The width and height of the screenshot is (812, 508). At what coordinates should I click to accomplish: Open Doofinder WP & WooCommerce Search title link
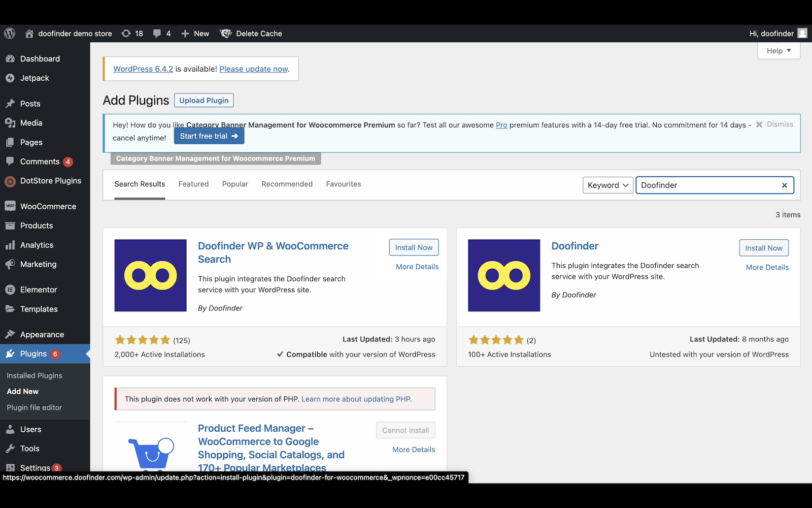pos(273,252)
